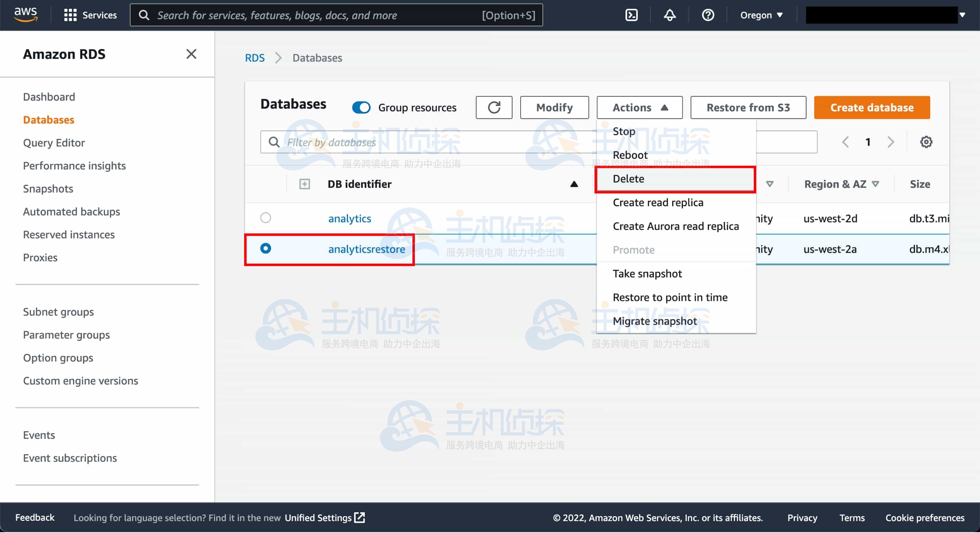Open table preferences gear icon

(926, 142)
